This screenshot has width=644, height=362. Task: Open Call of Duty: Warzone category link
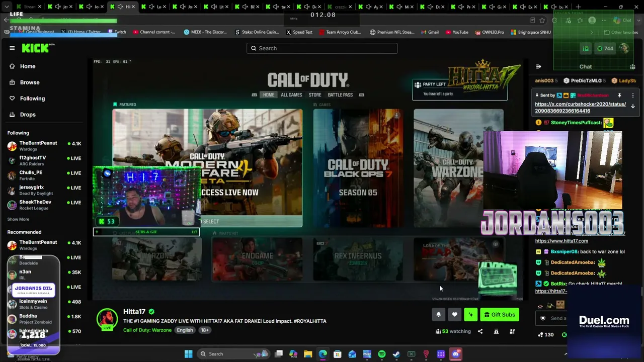147,330
